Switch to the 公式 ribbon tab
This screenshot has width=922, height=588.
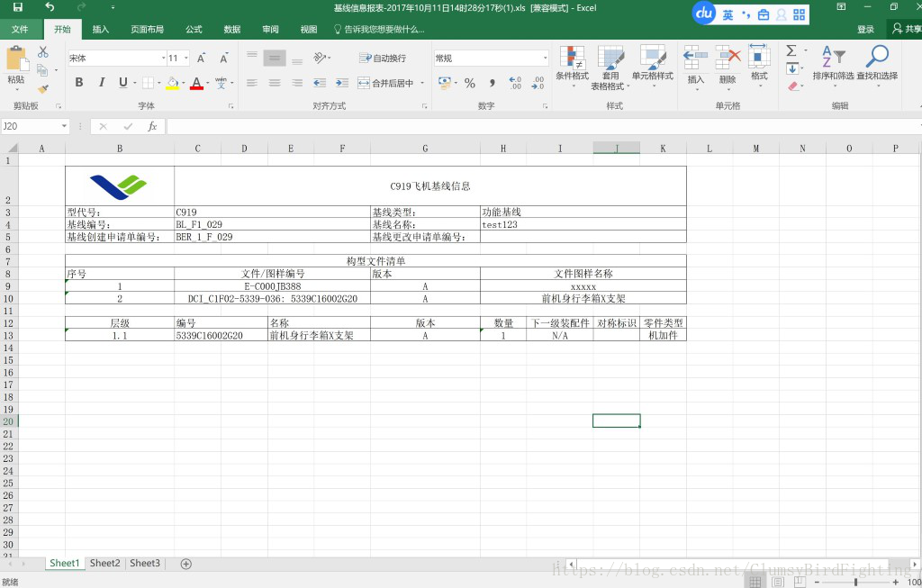(x=194, y=30)
